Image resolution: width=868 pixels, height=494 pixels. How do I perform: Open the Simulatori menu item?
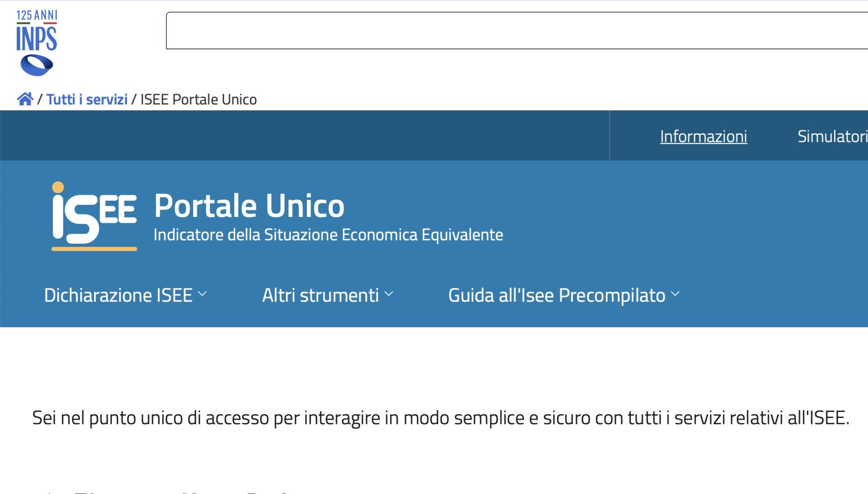(x=832, y=136)
